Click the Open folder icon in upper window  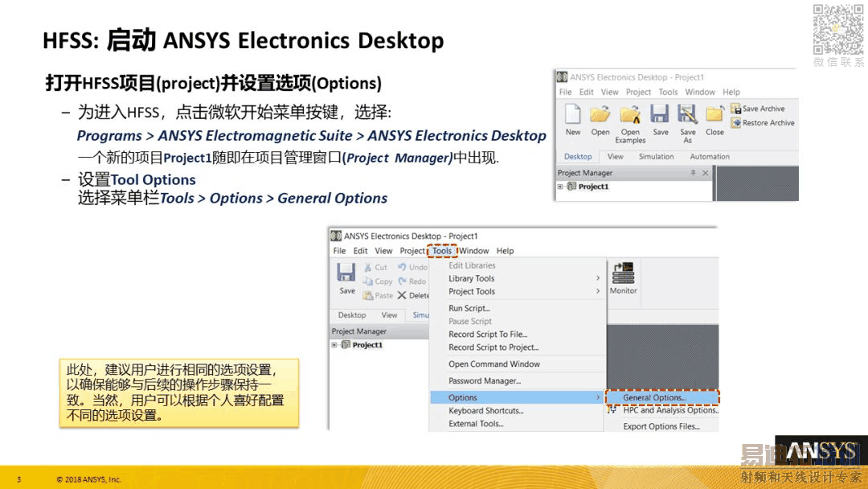point(600,115)
